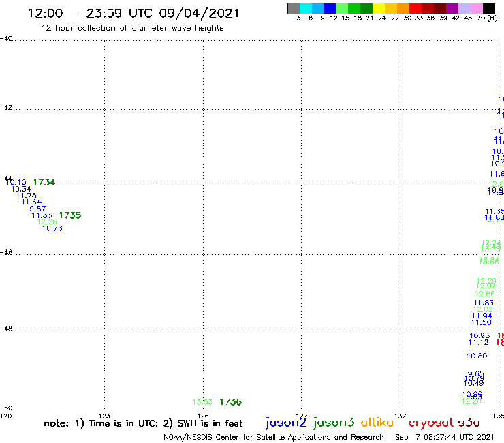
Task: Click the longitude axis label '120'
Action: (5, 416)
